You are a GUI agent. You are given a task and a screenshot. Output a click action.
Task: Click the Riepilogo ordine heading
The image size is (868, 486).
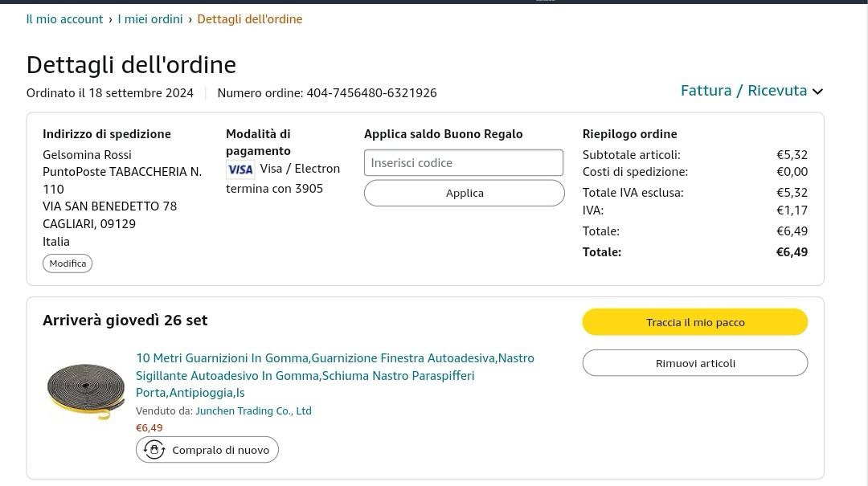pos(629,133)
